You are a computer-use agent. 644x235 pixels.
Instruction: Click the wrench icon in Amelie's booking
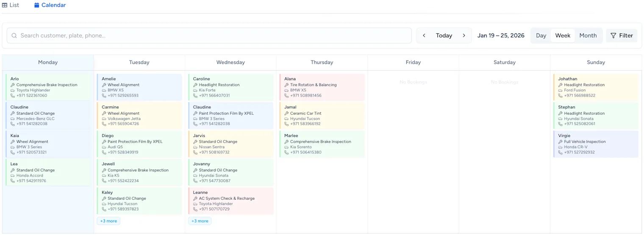point(104,85)
